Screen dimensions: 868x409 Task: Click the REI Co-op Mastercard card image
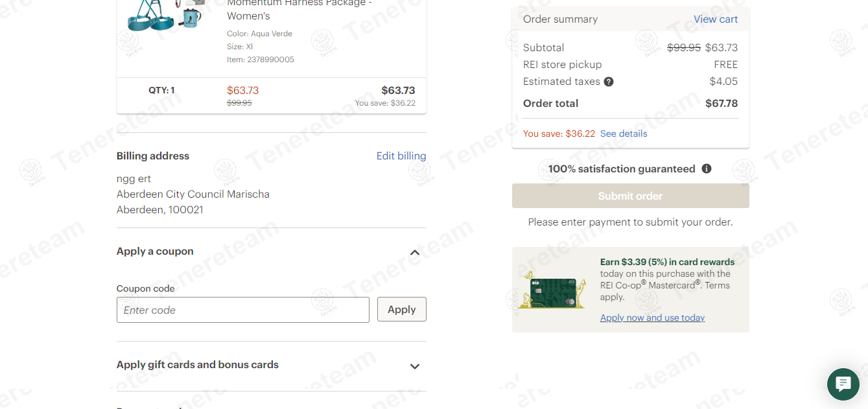pos(553,290)
